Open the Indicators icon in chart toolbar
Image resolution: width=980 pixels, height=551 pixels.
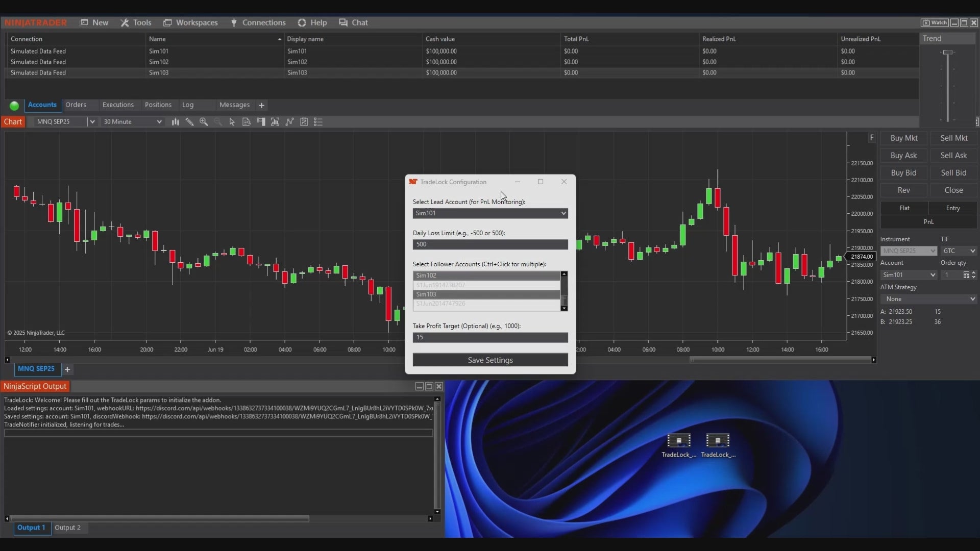click(x=289, y=122)
